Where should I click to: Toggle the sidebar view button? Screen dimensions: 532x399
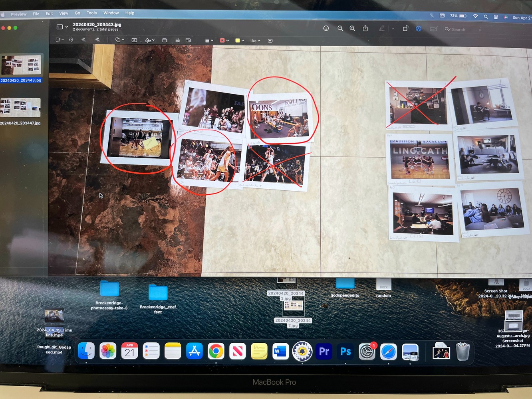pos(60,27)
